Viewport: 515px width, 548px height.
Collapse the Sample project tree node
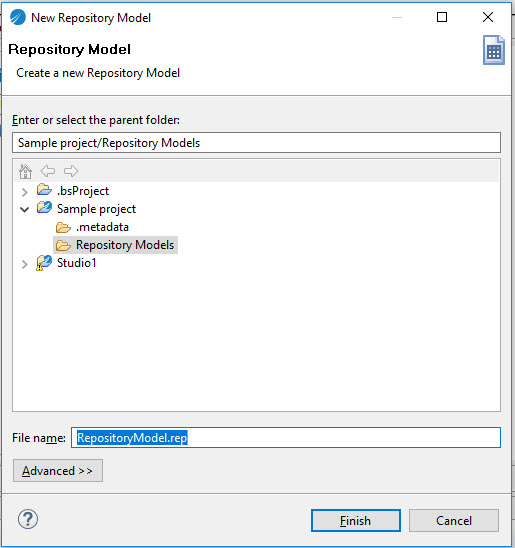[24, 210]
